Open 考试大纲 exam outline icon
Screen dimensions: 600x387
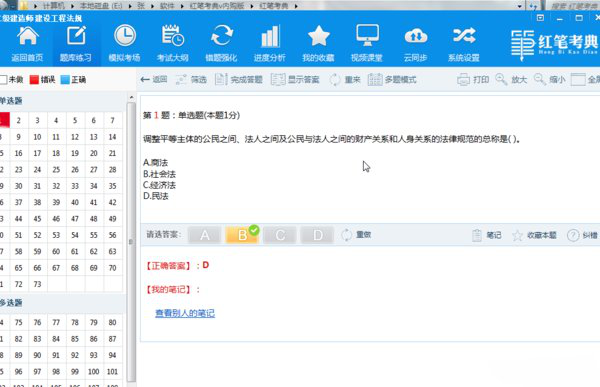point(173,36)
